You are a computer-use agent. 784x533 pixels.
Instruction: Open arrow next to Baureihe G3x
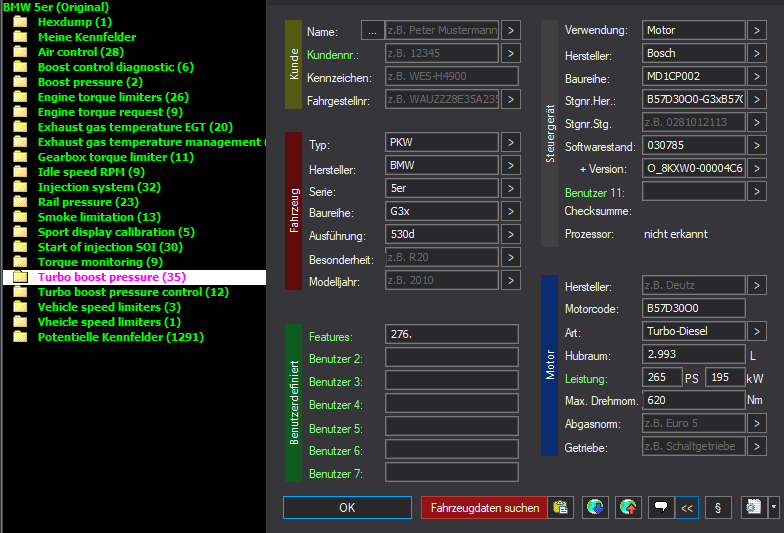510,212
